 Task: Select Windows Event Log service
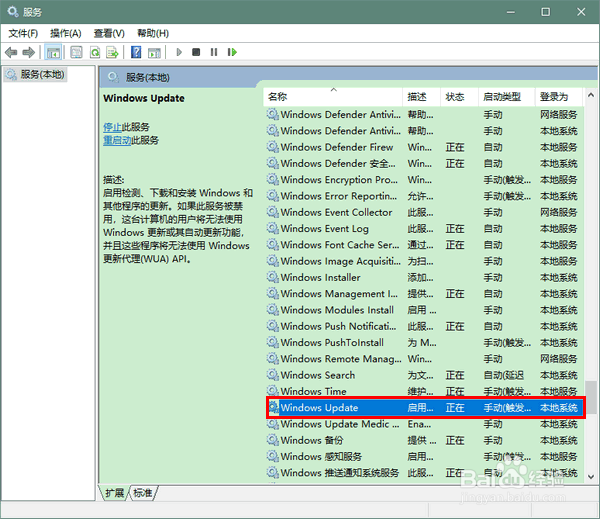coord(424,229)
